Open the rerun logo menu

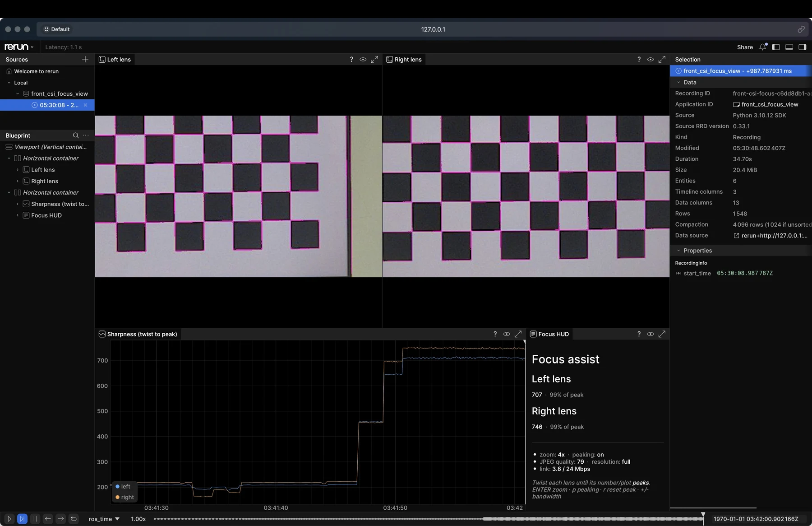coord(19,47)
